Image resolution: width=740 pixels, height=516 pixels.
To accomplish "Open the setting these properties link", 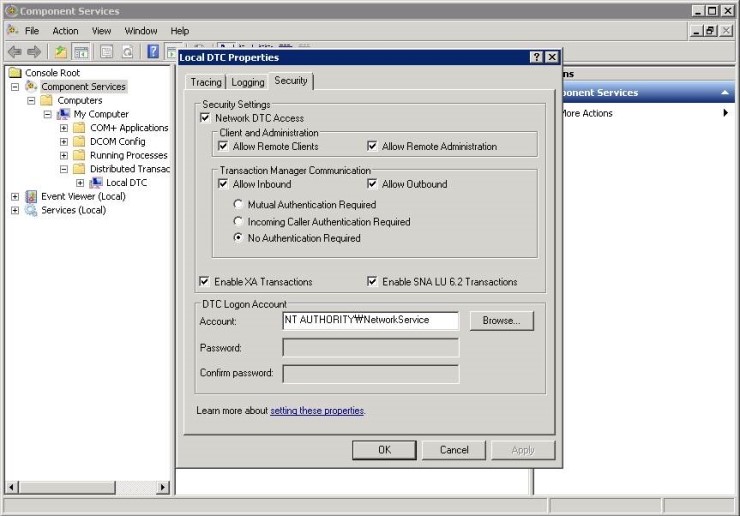I will [x=317, y=411].
